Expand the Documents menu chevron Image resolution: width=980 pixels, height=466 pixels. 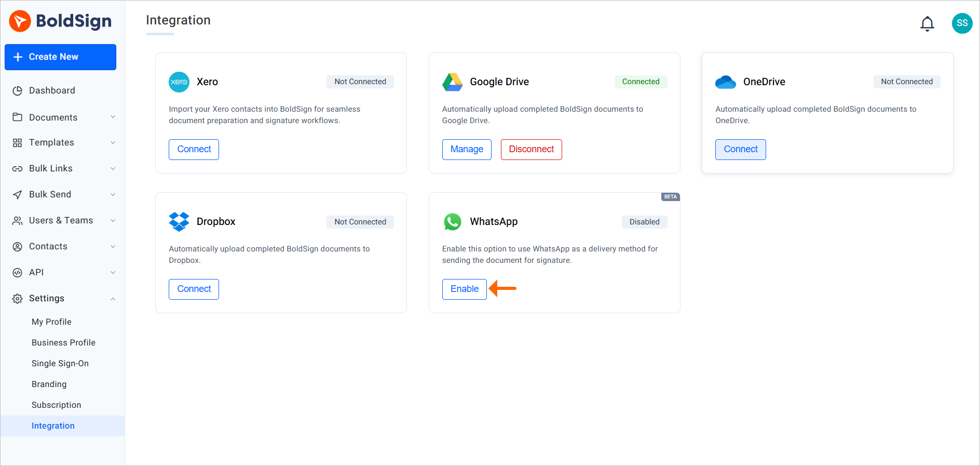pos(113,117)
